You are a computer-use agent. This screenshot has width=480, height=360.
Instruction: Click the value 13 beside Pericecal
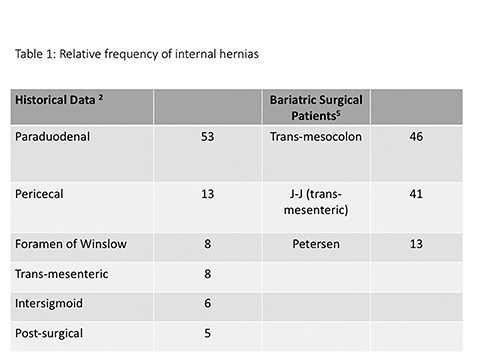[207, 194]
